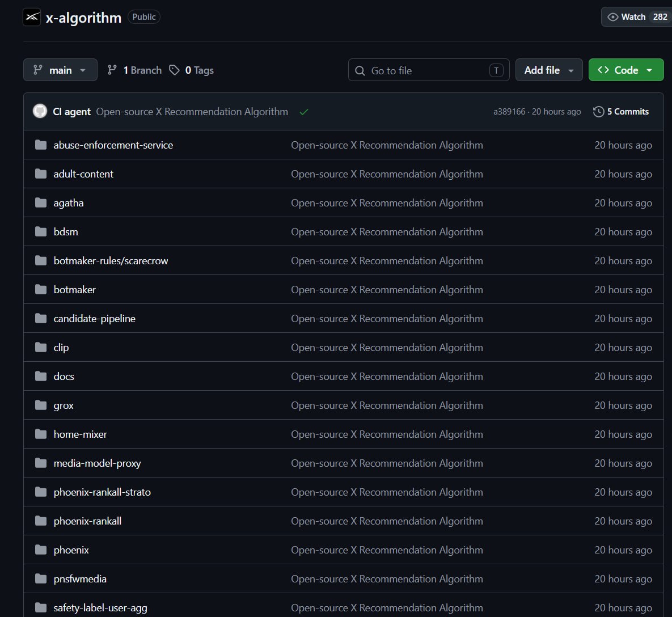Screen dimensions: 672x617
Task: Open the agatha folder
Action: coord(69,203)
